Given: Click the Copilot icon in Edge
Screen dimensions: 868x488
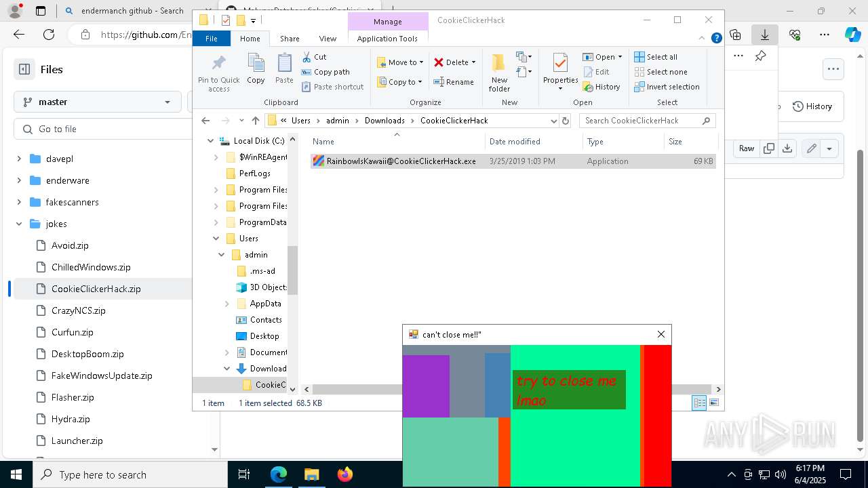Looking at the screenshot, I should click(852, 35).
